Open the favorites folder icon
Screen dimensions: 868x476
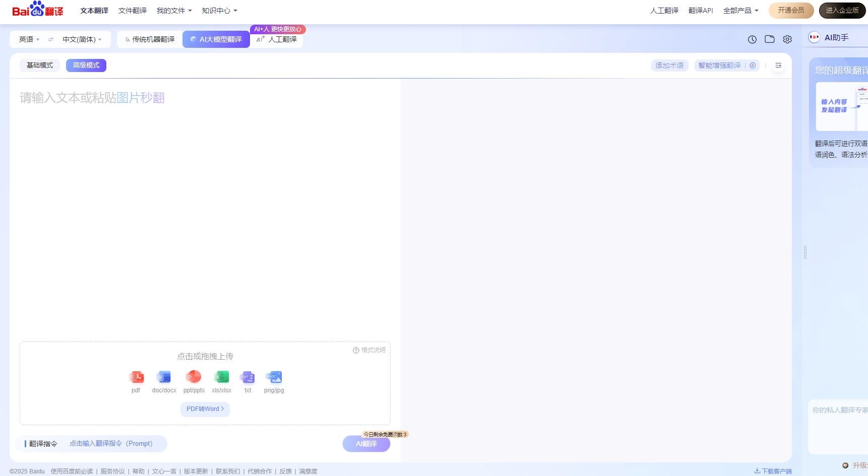pos(770,39)
